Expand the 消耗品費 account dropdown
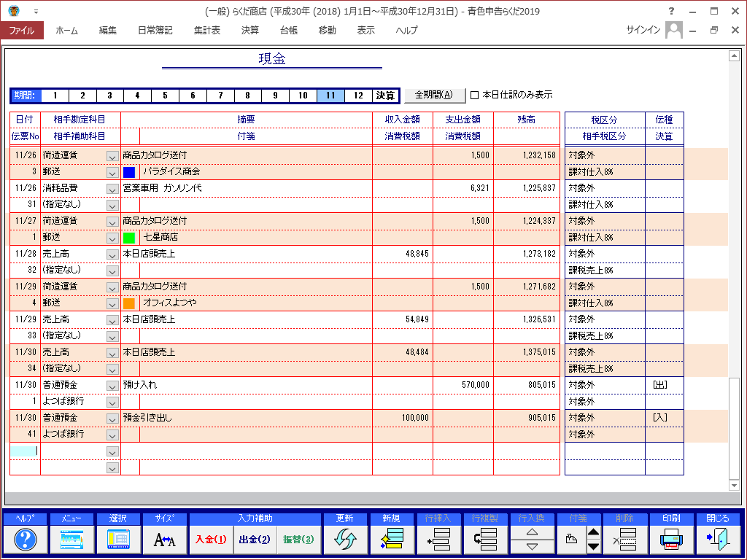The height and width of the screenshot is (560, 747). point(112,189)
